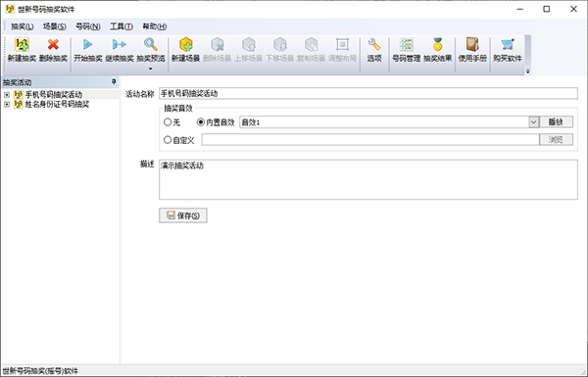Click the 复制场景 toolbar icon
The height and width of the screenshot is (377, 588).
[311, 45]
